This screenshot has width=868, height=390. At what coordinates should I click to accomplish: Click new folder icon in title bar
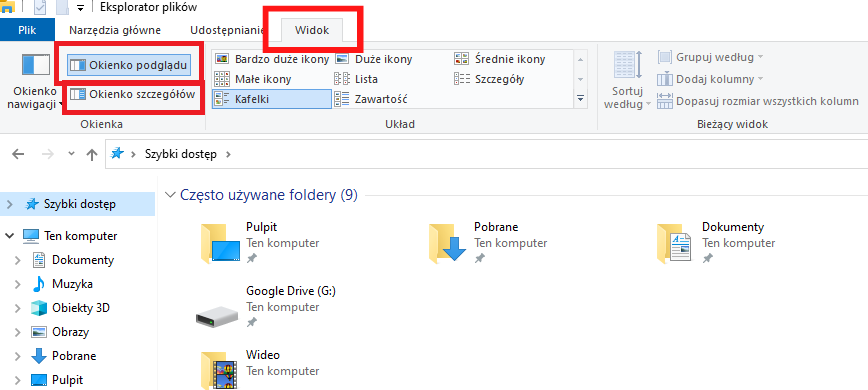click(62, 7)
